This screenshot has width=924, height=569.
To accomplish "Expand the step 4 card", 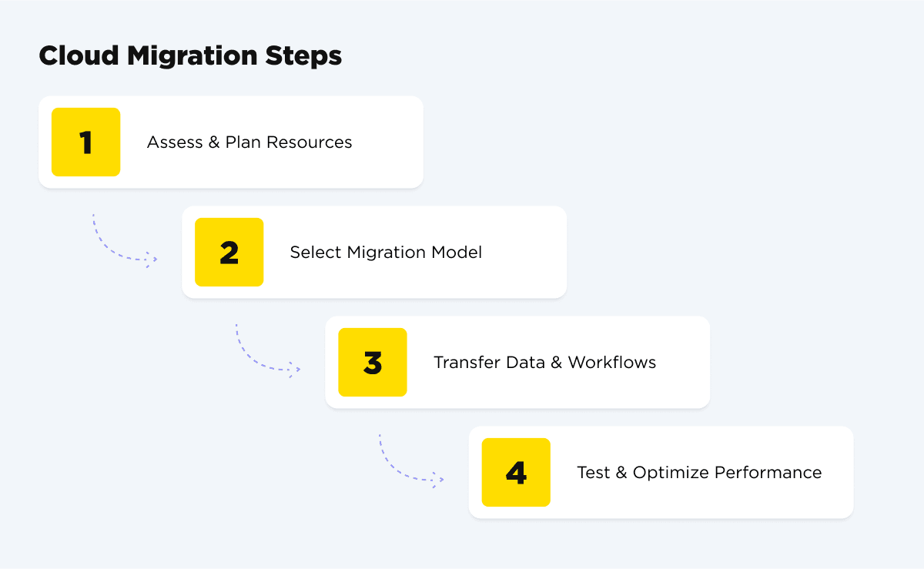I will (x=661, y=472).
